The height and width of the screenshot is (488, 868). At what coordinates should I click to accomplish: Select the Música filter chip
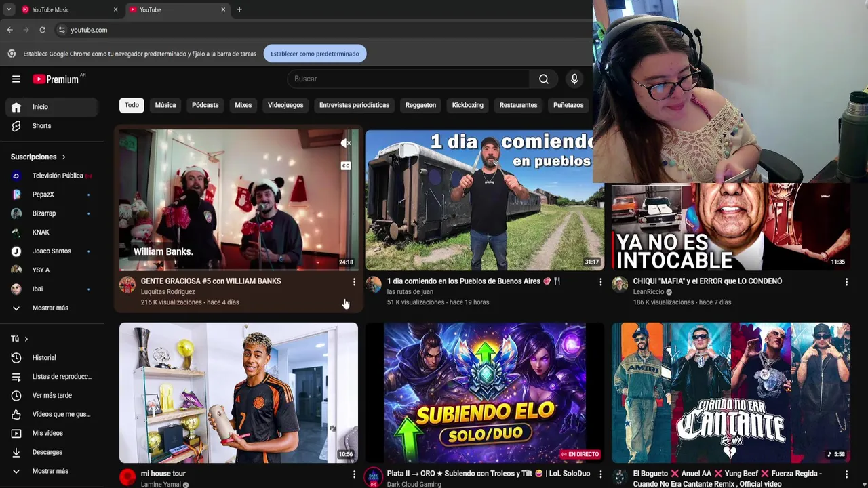[165, 105]
